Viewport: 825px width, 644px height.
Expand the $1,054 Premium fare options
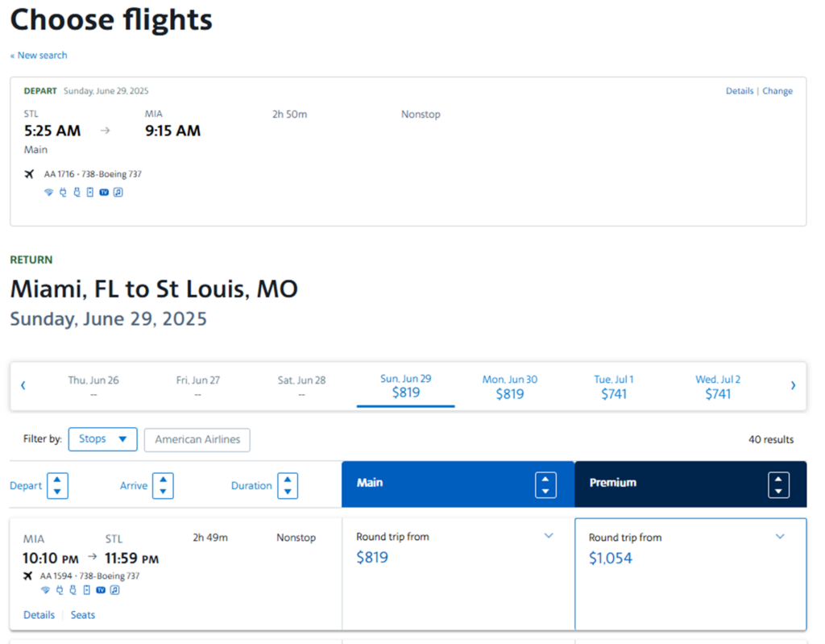pyautogui.click(x=780, y=536)
